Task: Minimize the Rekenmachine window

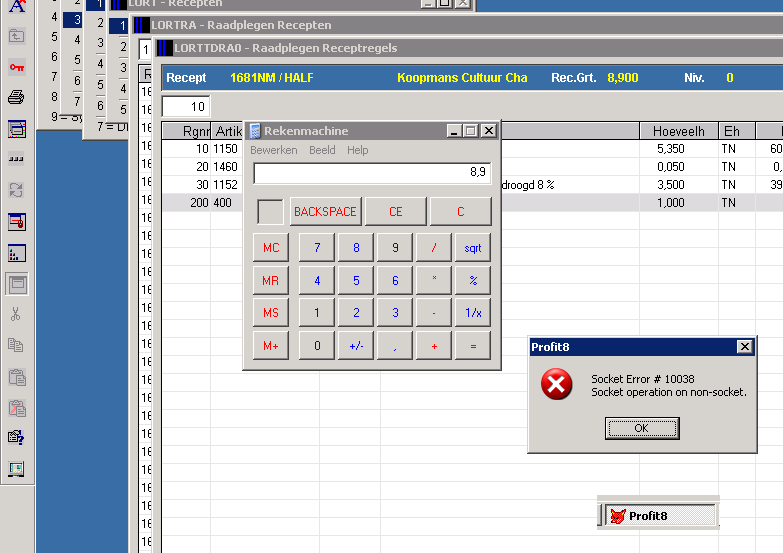Action: pyautogui.click(x=453, y=131)
